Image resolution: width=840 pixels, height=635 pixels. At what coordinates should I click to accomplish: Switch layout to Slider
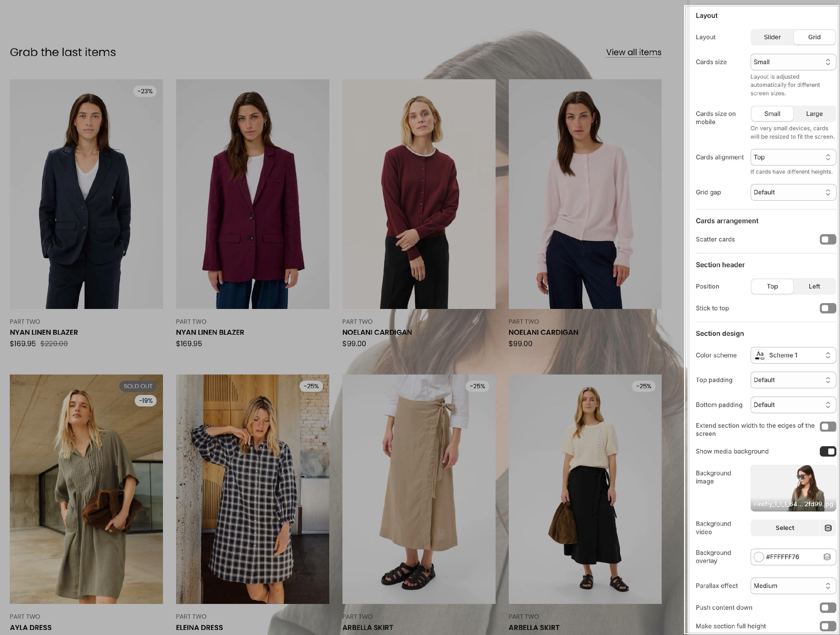tap(772, 37)
